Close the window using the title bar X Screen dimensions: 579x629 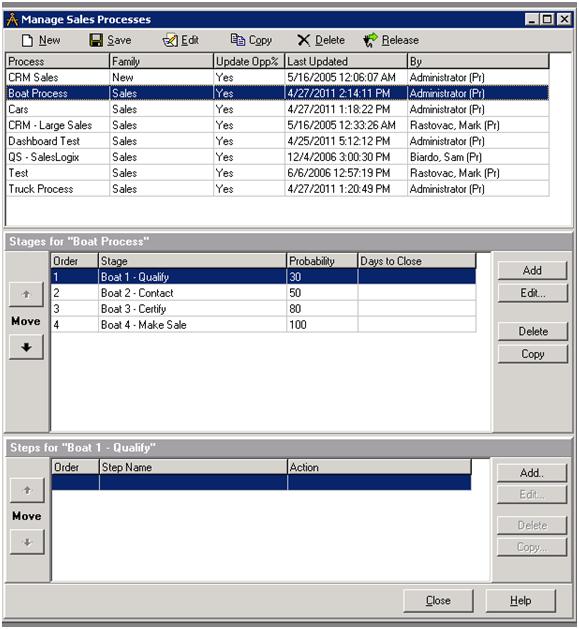564,19
